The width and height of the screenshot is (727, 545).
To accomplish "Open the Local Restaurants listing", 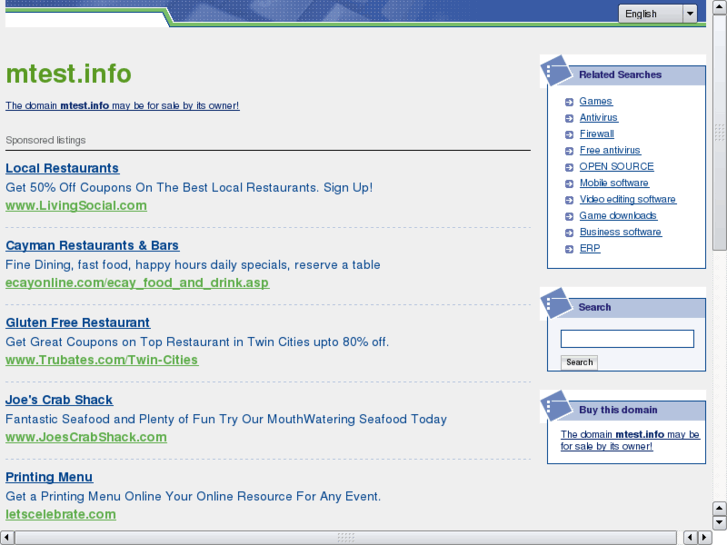I will [x=62, y=168].
